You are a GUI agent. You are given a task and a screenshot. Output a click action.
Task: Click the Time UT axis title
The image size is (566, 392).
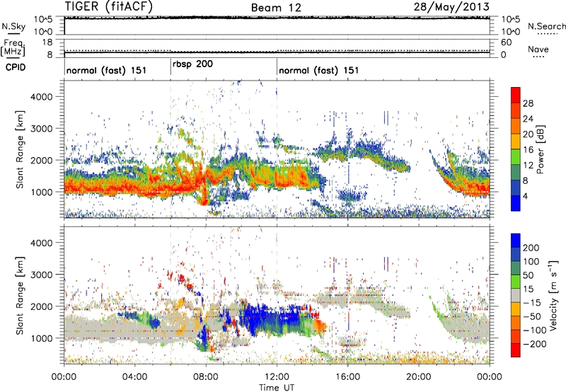277,387
